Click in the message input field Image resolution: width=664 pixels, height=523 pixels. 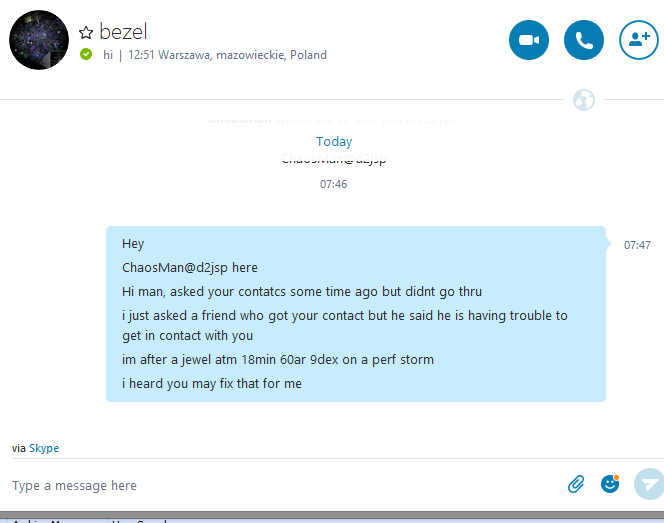click(x=280, y=486)
